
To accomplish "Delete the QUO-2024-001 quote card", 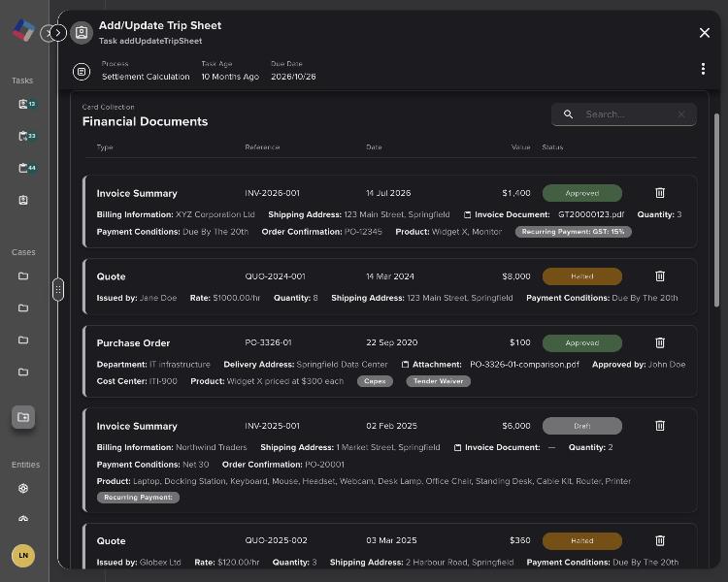I will (660, 276).
